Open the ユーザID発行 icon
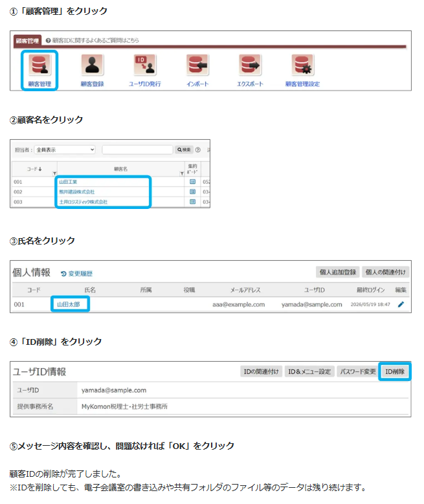The width and height of the screenshot is (424, 504). tap(145, 65)
